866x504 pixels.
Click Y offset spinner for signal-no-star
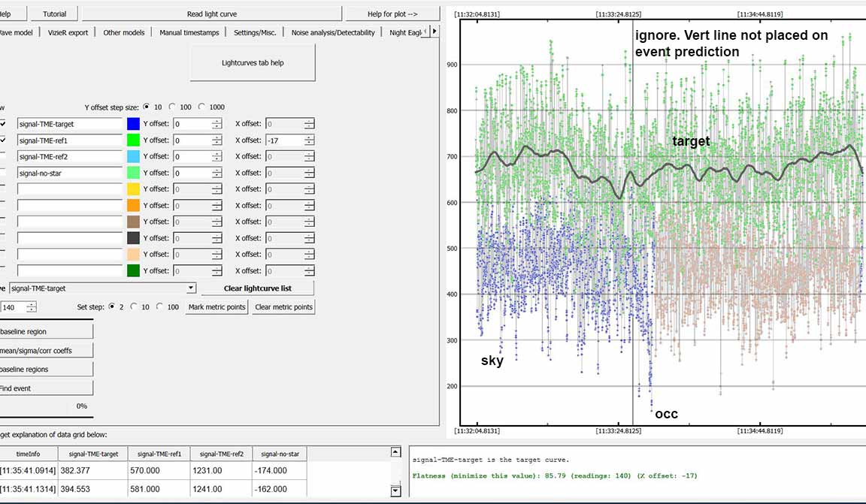197,173
